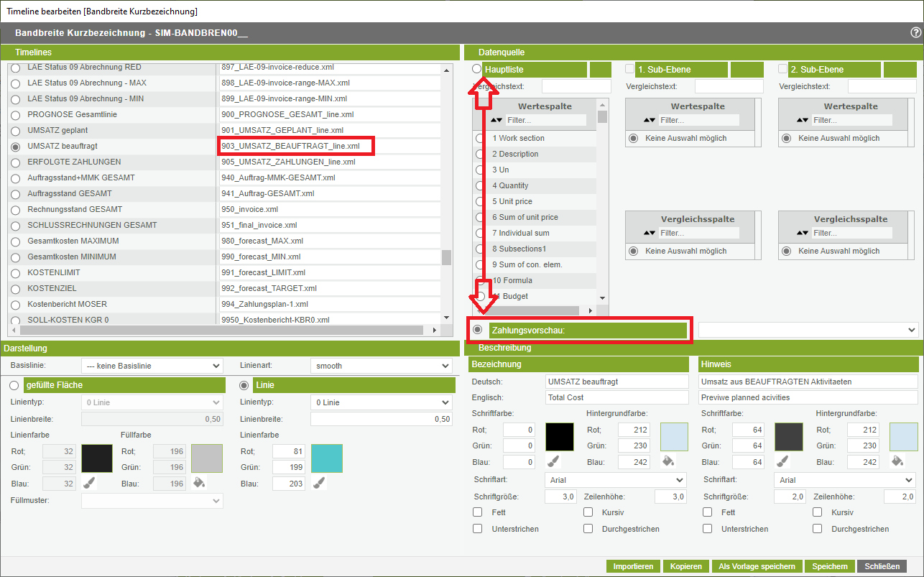924x577 pixels.
Task: Open the help question mark icon
Action: (915, 33)
